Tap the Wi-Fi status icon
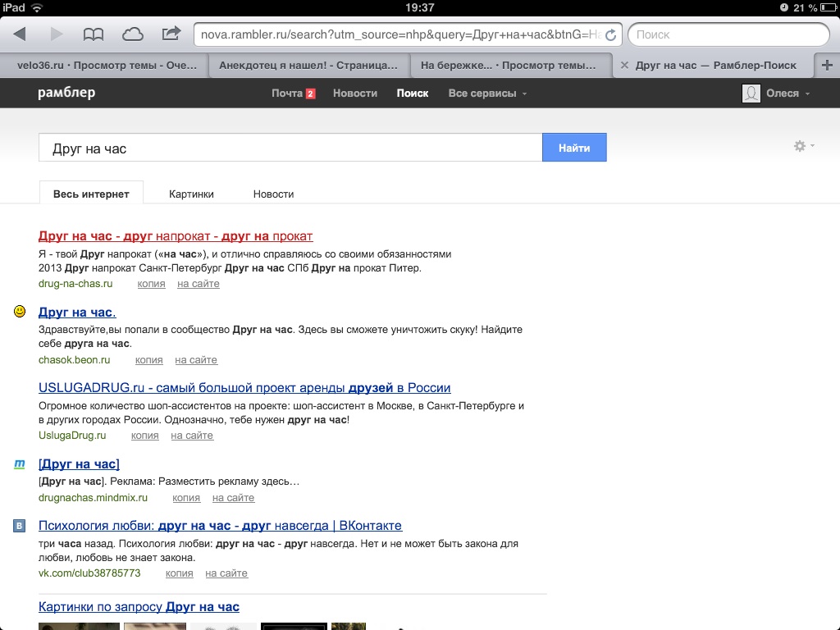 click(37, 7)
